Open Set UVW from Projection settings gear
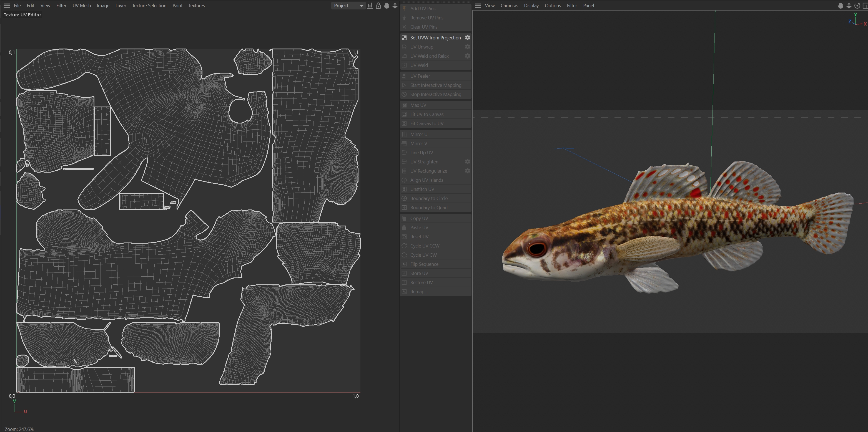The width and height of the screenshot is (868, 432). [x=467, y=38]
